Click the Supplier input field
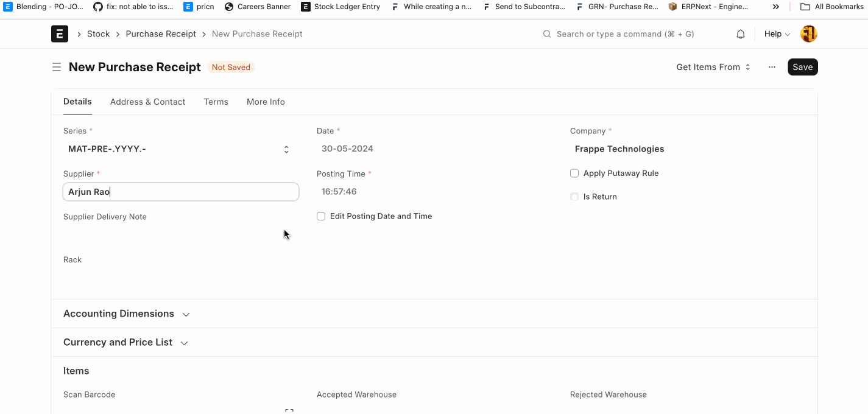868x414 pixels. coord(181,192)
